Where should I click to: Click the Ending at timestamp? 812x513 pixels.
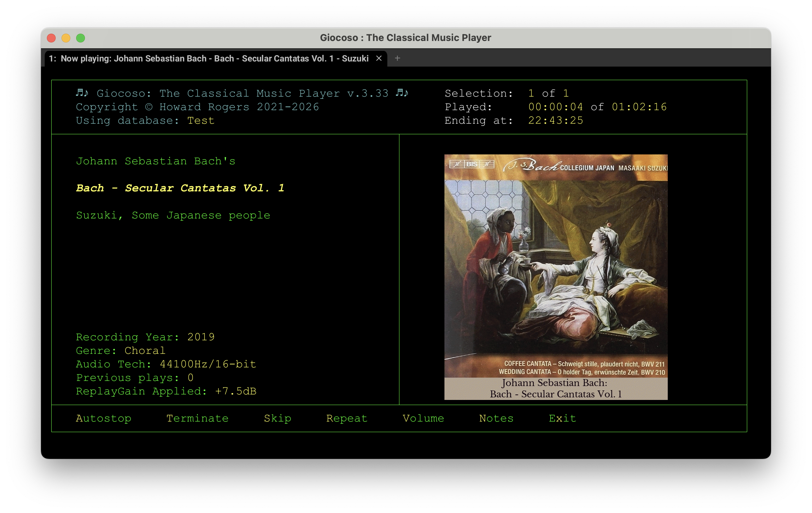555,120
